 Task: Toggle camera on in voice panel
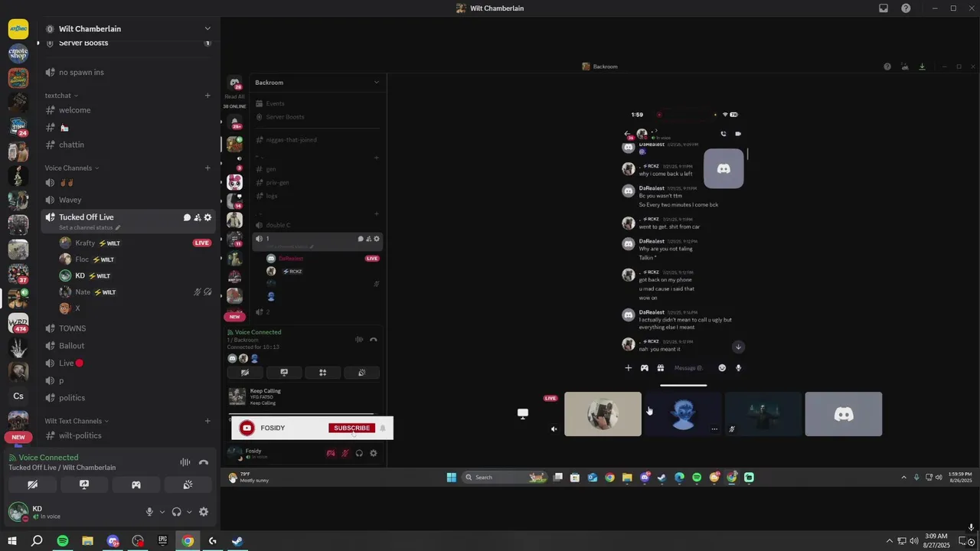32,485
